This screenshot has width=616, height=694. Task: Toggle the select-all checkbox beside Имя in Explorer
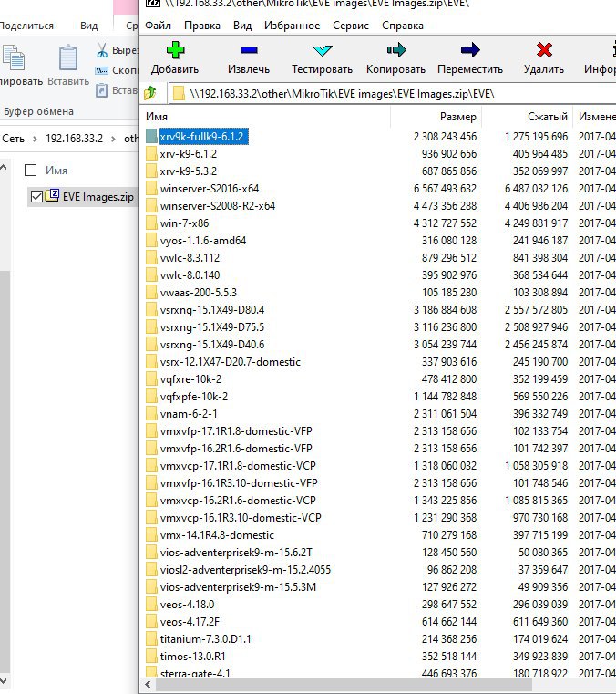tap(30, 170)
